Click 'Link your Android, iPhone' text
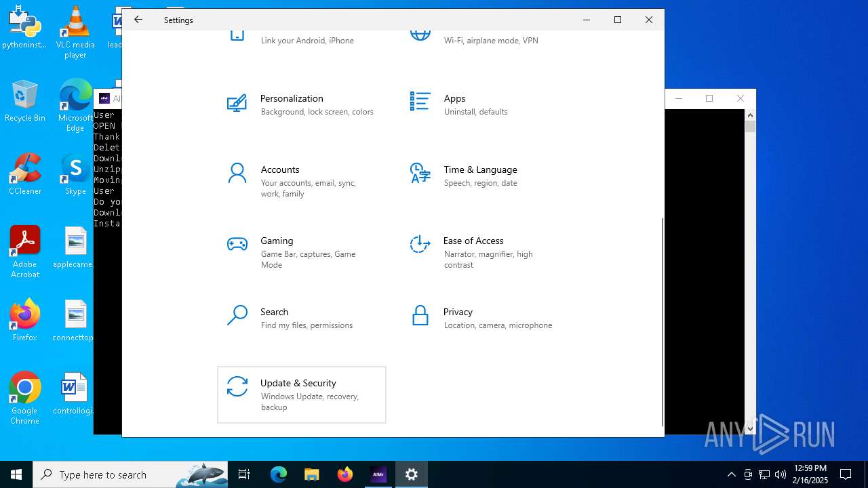Viewport: 868px width, 488px height. 307,41
